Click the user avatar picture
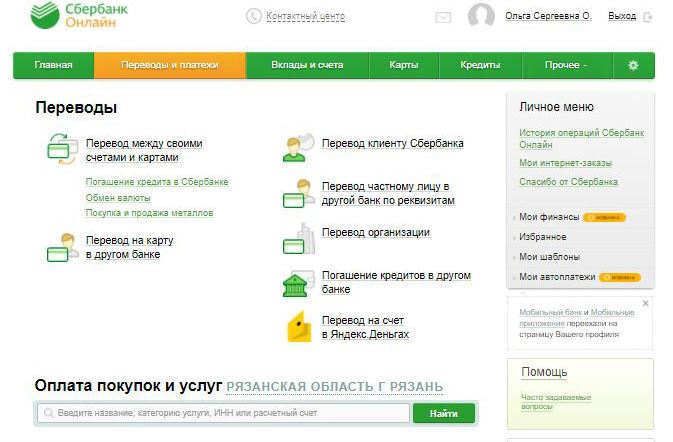This screenshot has width=673, height=442. point(481,16)
